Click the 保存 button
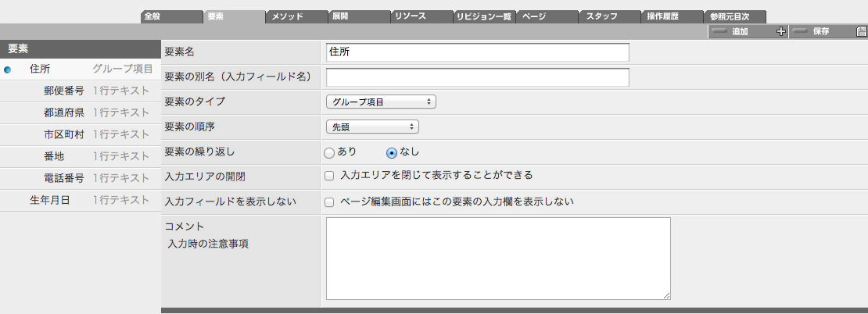Viewport: 868px width, 314px height. click(x=821, y=32)
